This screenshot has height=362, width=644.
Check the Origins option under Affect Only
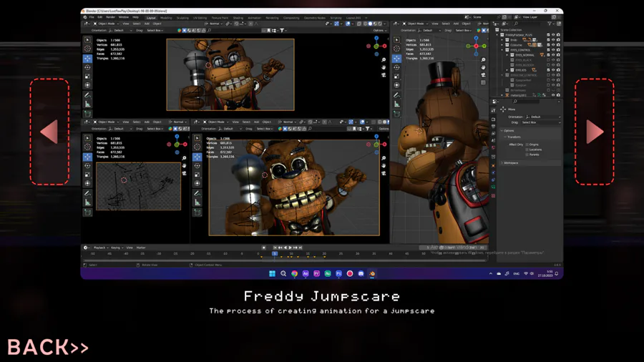(527, 145)
